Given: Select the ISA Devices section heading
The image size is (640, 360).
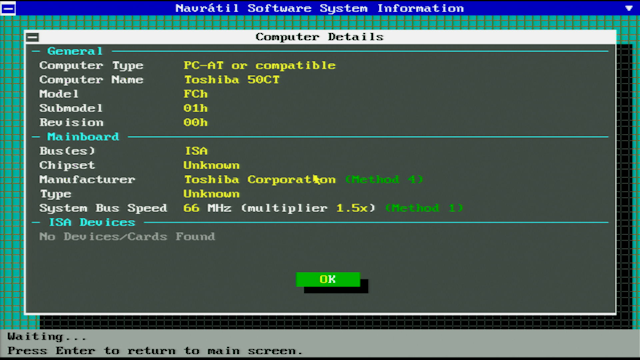Looking at the screenshot, I should click(x=92, y=222).
